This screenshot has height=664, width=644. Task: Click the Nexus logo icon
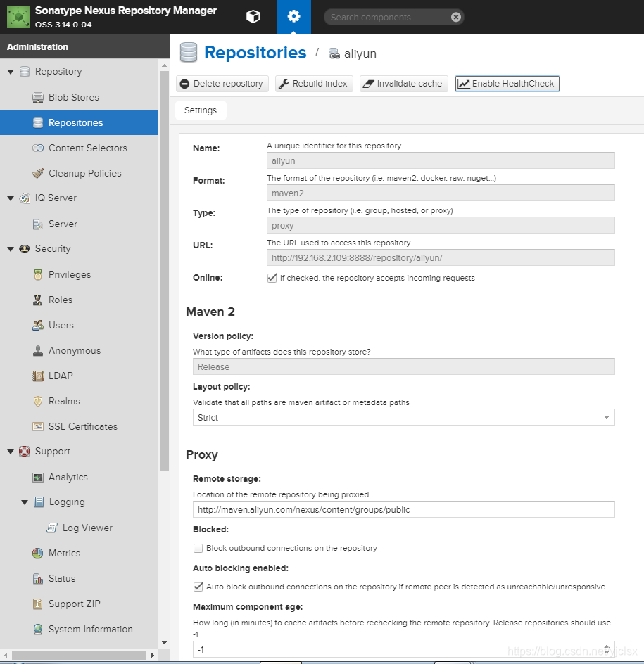18,17
